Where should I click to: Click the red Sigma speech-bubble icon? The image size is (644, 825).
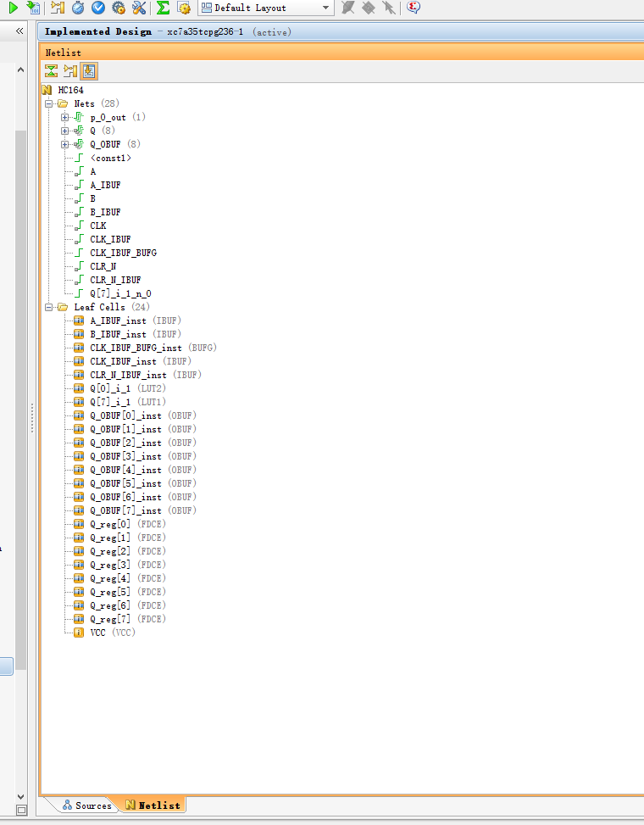tap(414, 8)
